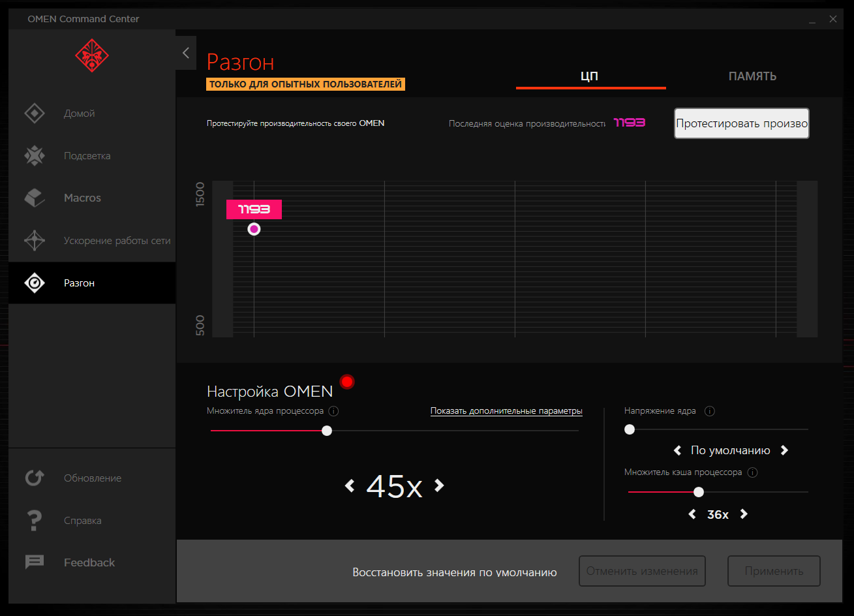Click the last performance score 1193 value
854x616 pixels.
pos(630,123)
